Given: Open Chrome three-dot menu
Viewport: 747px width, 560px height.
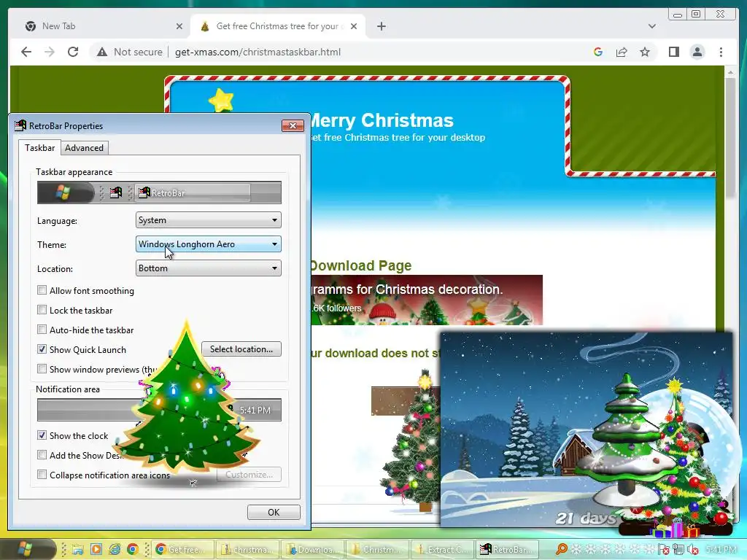Looking at the screenshot, I should tap(721, 52).
